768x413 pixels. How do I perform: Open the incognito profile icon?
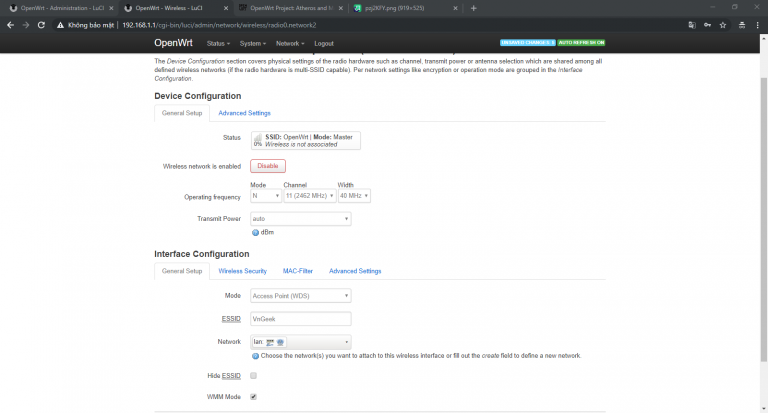click(742, 25)
